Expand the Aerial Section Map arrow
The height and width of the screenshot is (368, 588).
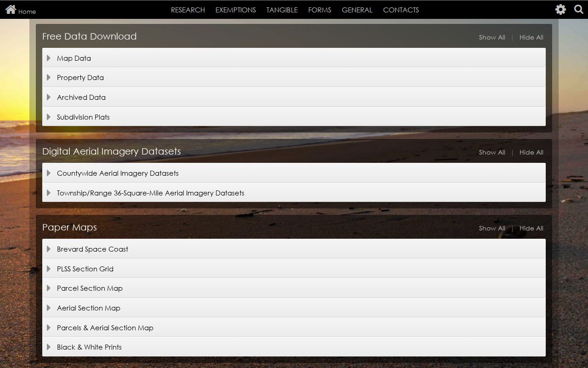coord(49,308)
